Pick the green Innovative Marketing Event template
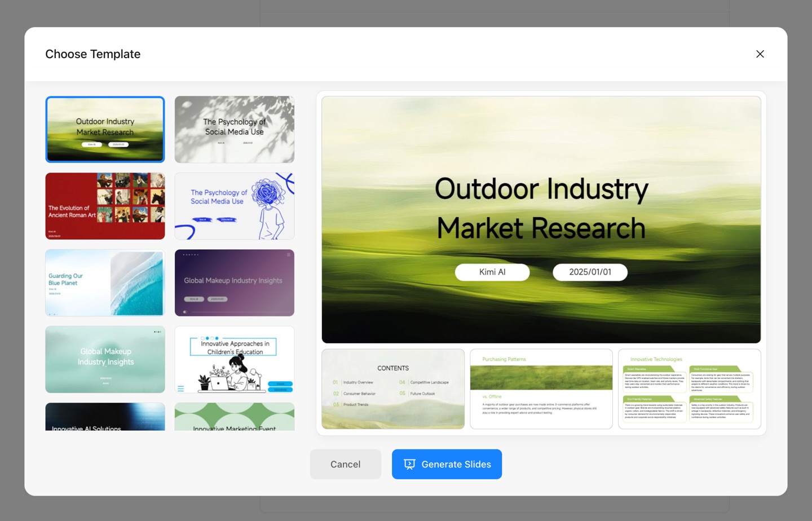Image resolution: width=812 pixels, height=521 pixels. tap(235, 417)
